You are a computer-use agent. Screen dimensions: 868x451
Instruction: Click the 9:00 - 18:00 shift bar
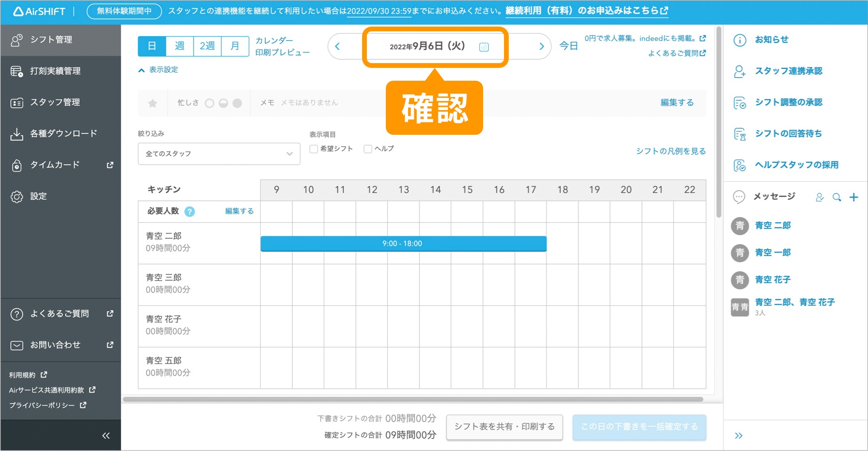pos(403,244)
